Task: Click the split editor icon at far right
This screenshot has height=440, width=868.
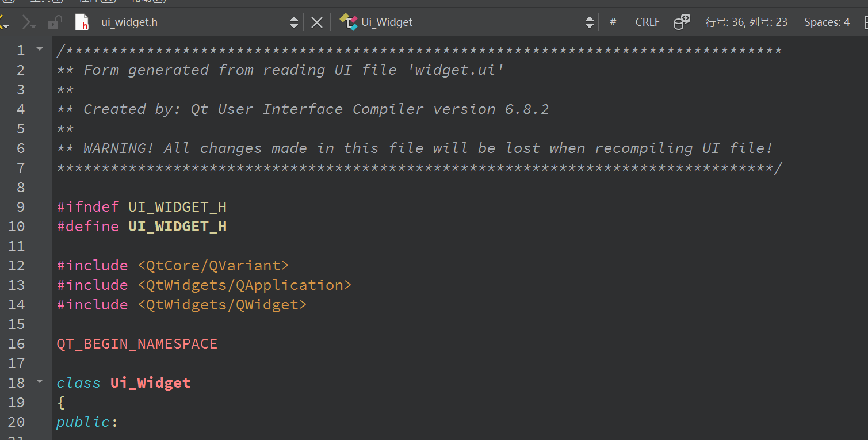Action: tap(865, 22)
